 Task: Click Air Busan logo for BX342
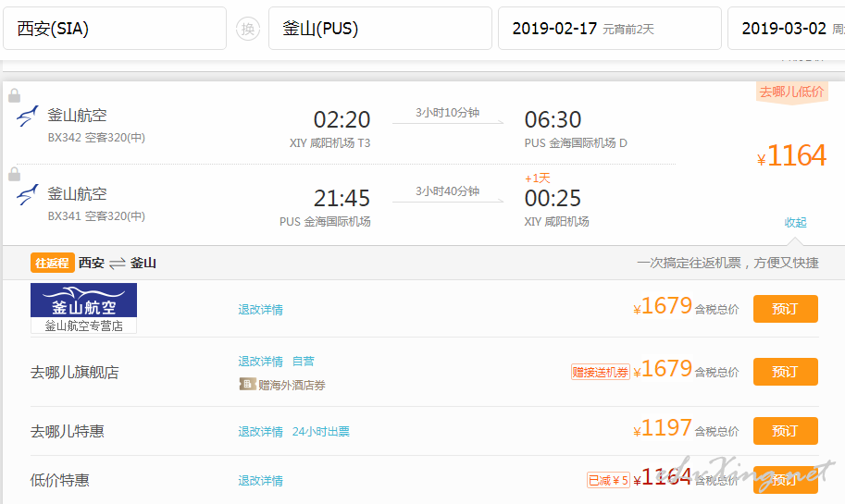coord(28,116)
